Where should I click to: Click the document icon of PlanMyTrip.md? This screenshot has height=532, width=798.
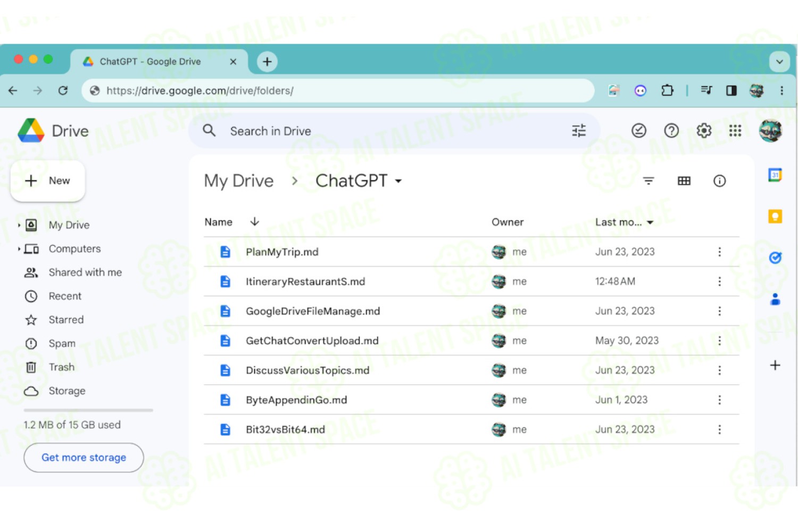226,252
